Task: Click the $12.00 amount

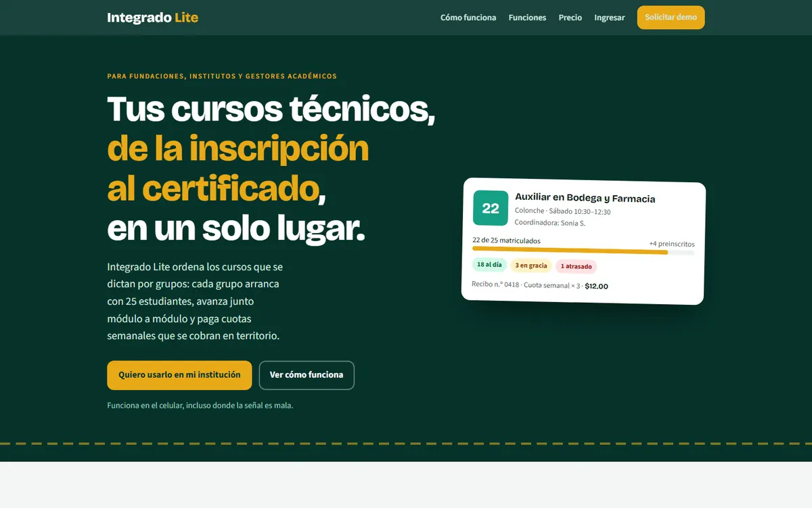Action: pos(596,287)
